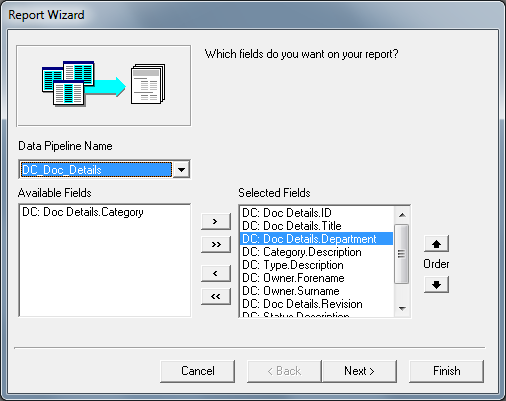Click Finish to complete the wizard
The width and height of the screenshot is (506, 401).
(446, 371)
